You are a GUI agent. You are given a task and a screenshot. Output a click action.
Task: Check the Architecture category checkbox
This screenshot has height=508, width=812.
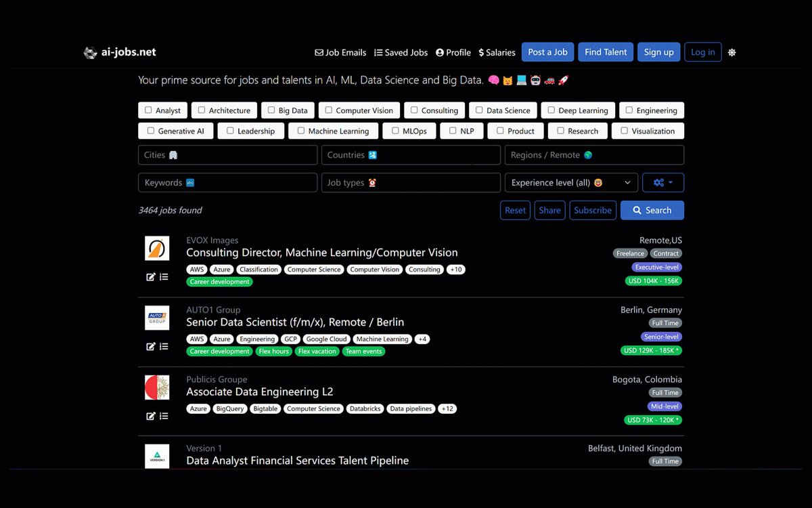click(202, 110)
